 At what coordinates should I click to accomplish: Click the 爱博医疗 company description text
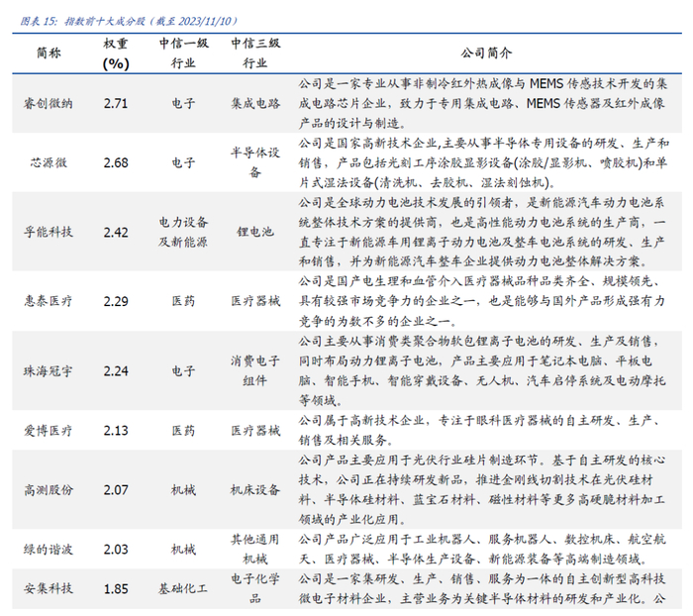(481, 430)
